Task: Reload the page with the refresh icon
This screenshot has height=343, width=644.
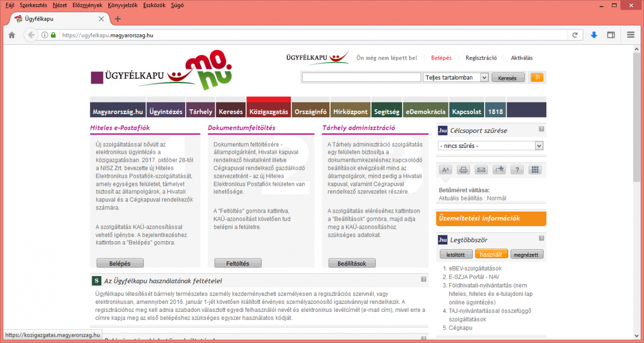Action: click(575, 35)
